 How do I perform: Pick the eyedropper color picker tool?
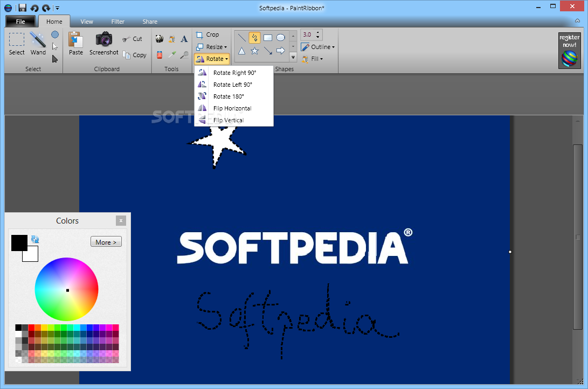pyautogui.click(x=172, y=55)
